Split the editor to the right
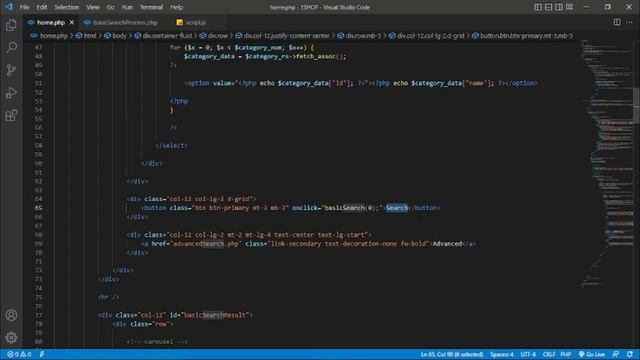This screenshot has height=360, width=640. (617, 22)
